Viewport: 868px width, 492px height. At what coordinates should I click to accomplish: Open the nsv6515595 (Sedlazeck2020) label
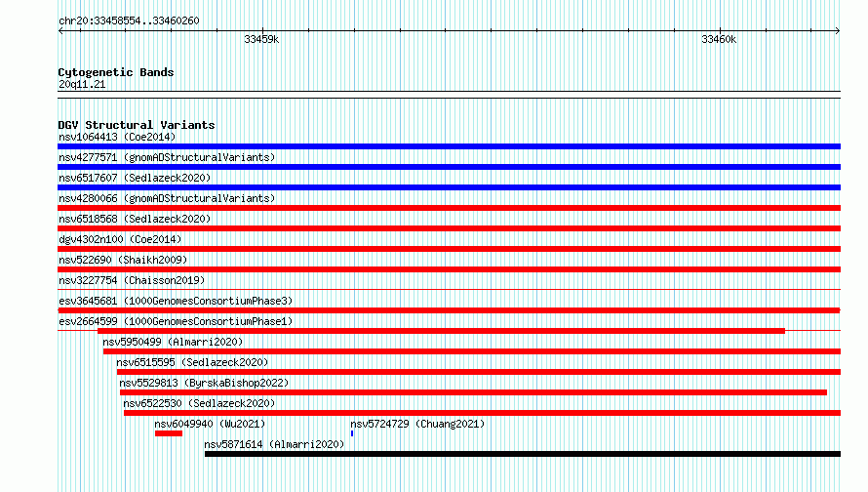click(x=192, y=362)
